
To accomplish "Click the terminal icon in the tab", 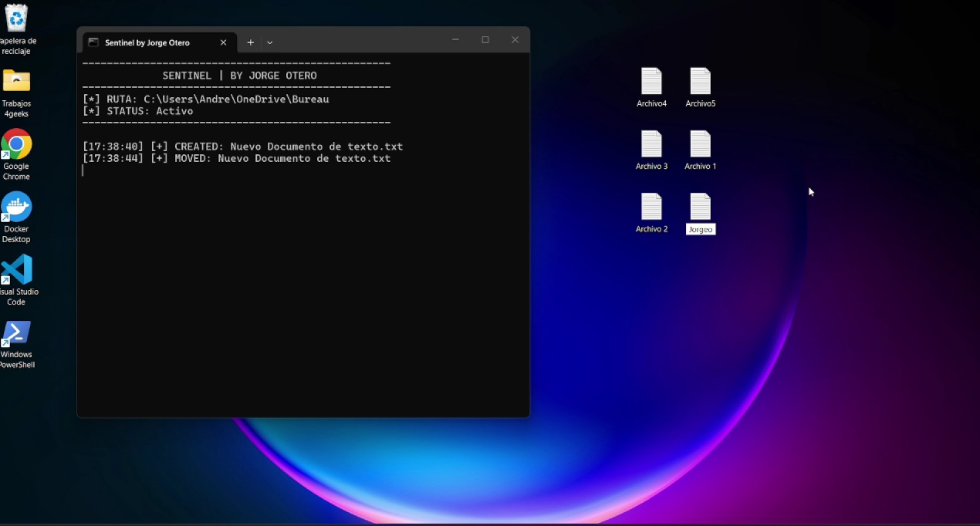I will pyautogui.click(x=93, y=42).
